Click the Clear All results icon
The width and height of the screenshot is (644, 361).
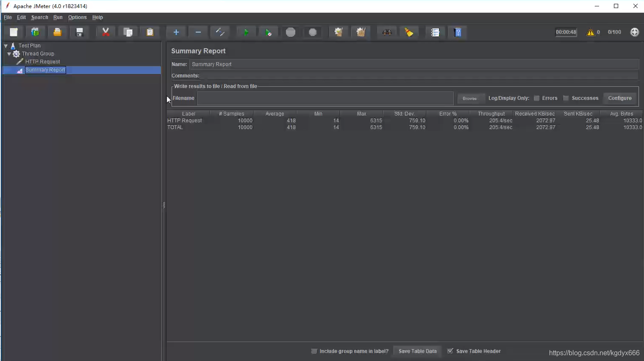tap(361, 32)
